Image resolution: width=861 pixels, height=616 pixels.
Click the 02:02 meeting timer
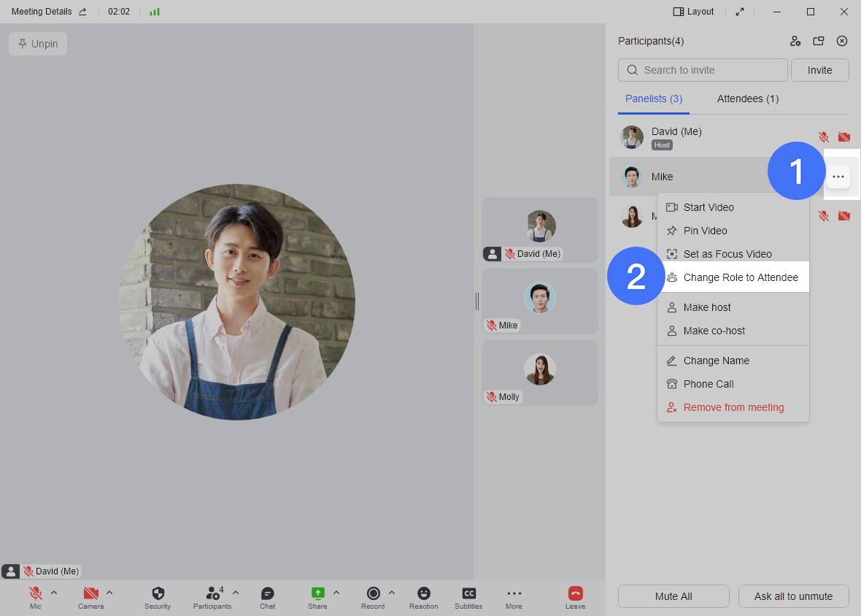pos(119,12)
